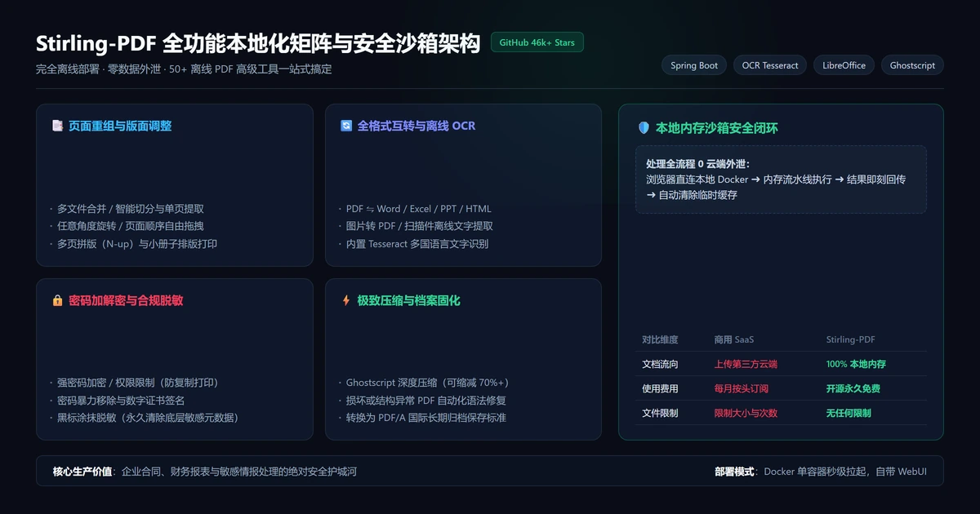Click the column header 对比维度
The width and height of the screenshot is (980, 514).
click(x=660, y=339)
